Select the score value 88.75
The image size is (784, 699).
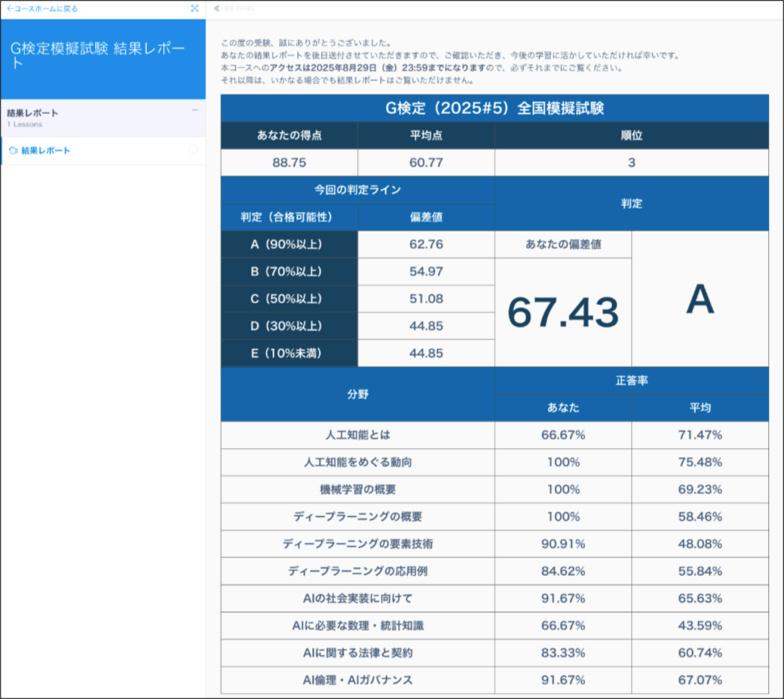coord(289,162)
